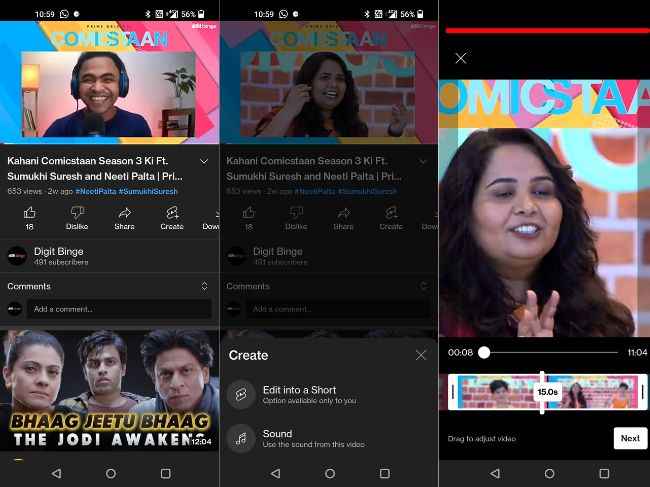Click the left trim handle of clip strip
This screenshot has height=487, width=650.
(x=453, y=392)
